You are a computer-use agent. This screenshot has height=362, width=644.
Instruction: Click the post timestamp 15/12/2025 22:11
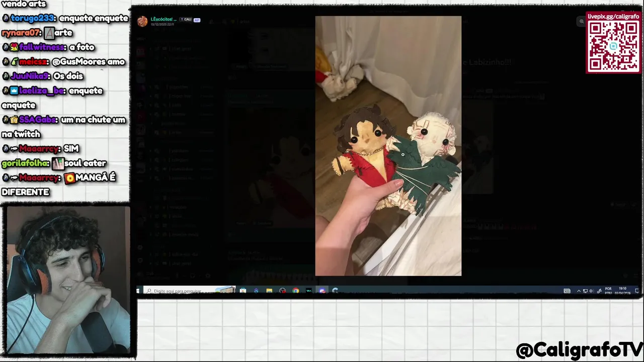[x=163, y=24]
